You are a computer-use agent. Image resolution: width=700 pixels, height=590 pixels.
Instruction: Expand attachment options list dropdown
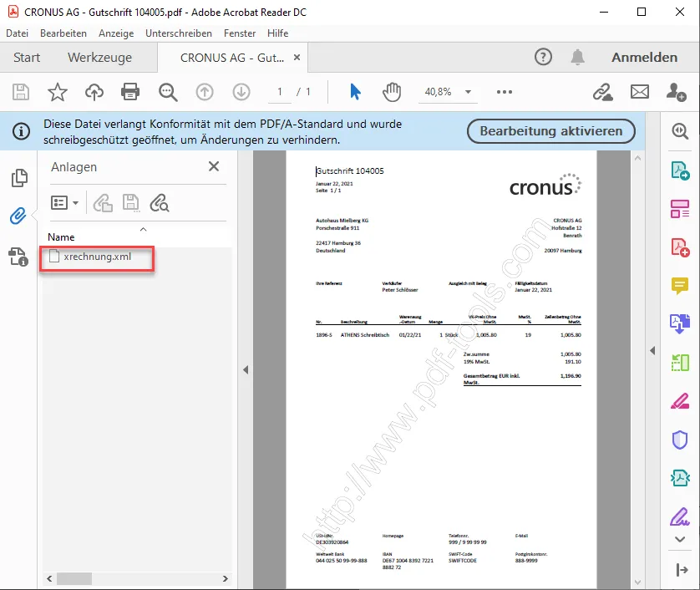point(65,202)
